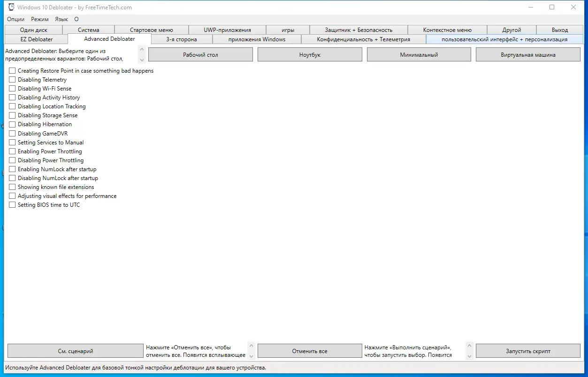Viewport: 588px width, 377px height.
Task: Click the Виртуальная машина preset button
Action: pos(528,54)
